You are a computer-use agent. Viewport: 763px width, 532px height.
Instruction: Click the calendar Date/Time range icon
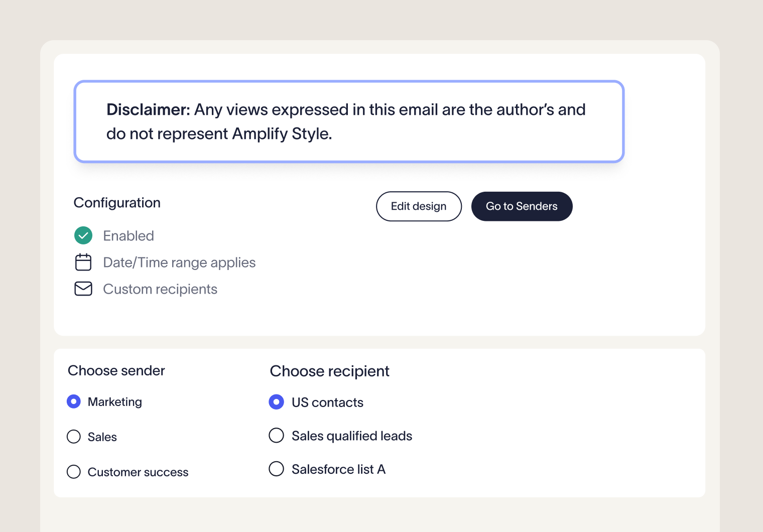tap(83, 262)
